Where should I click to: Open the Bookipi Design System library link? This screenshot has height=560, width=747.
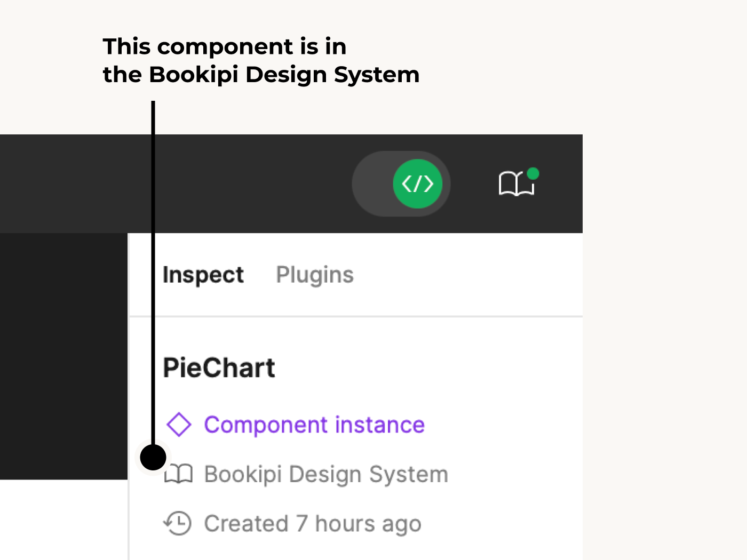[x=326, y=474]
